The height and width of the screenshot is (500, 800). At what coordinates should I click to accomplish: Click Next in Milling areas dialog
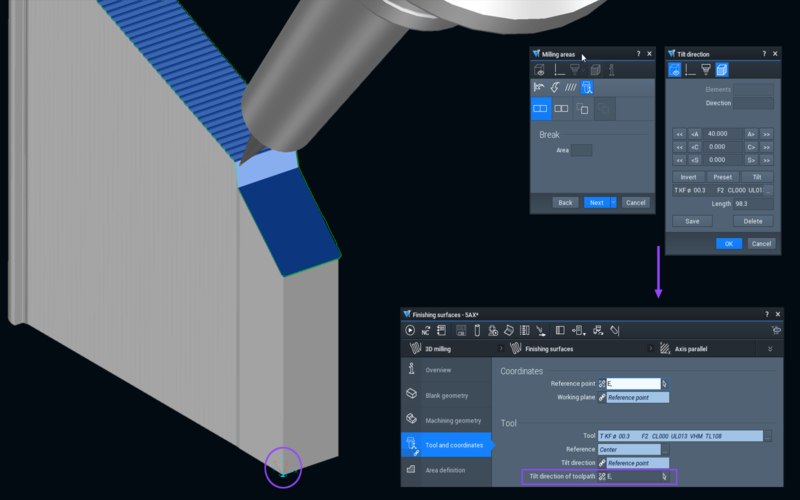pos(596,203)
